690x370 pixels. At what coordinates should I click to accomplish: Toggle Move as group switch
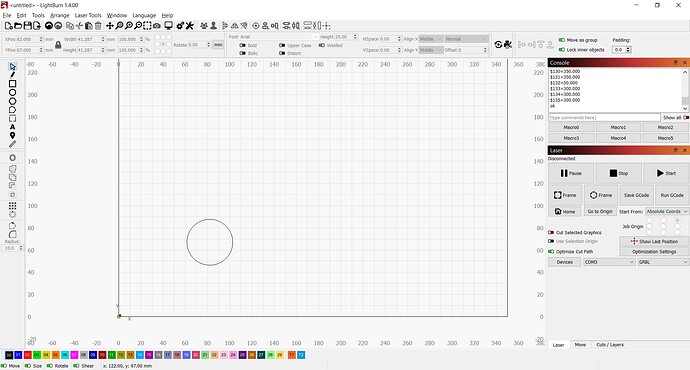pos(562,40)
